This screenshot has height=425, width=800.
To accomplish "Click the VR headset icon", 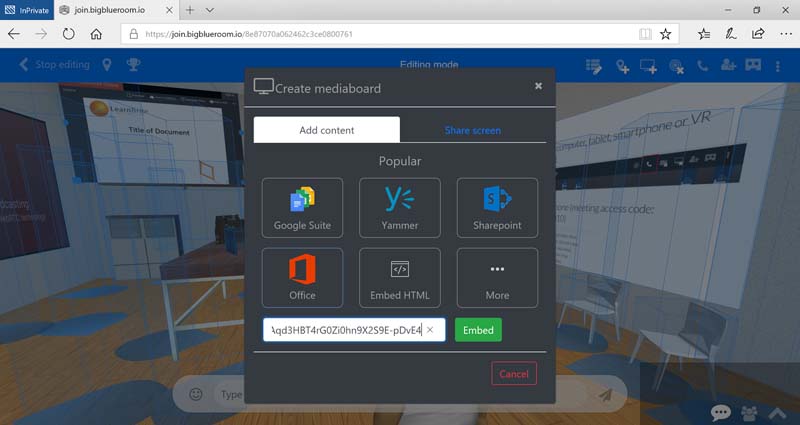I will 753,65.
